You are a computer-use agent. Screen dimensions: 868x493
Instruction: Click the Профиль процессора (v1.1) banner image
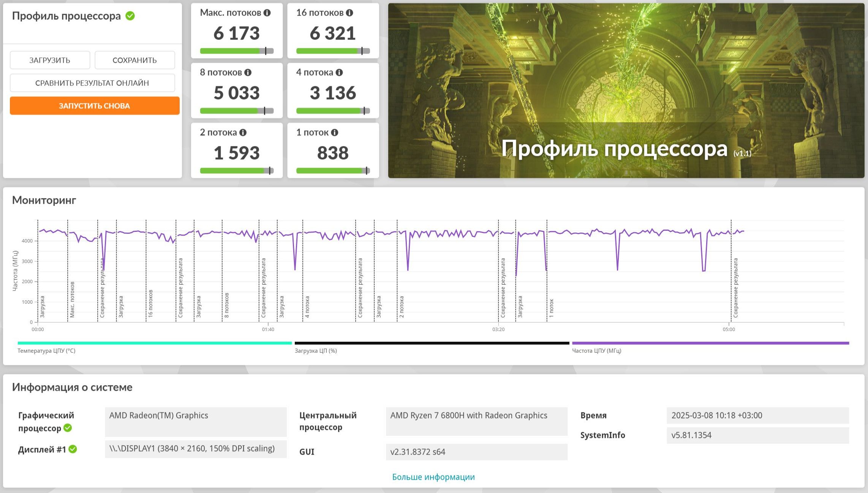(x=626, y=90)
